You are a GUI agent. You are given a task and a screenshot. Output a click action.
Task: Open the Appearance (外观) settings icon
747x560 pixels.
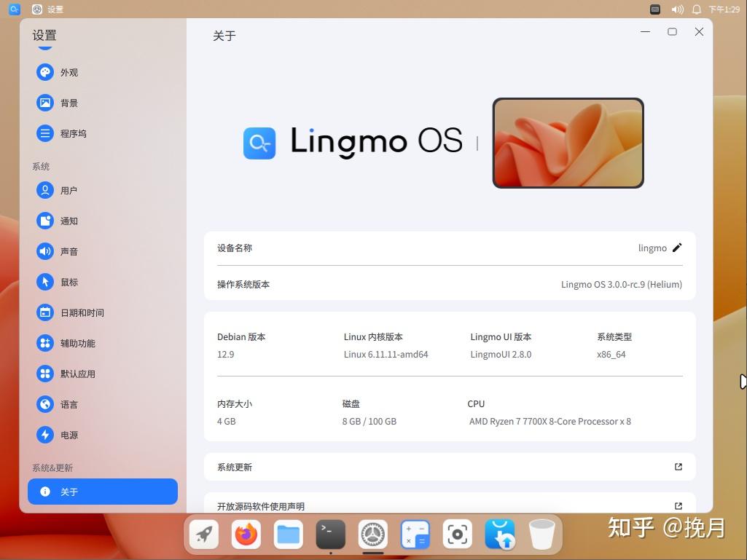coord(46,72)
